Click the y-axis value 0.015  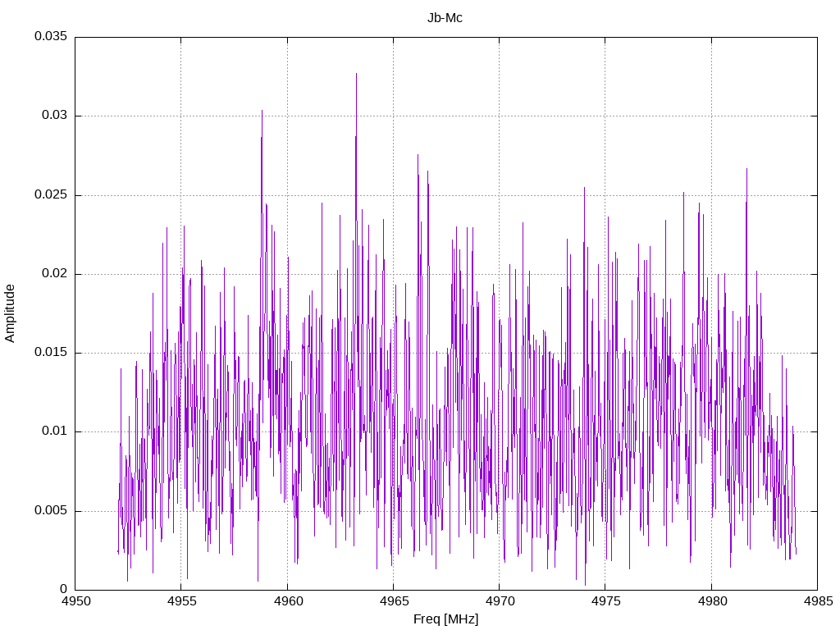51,352
